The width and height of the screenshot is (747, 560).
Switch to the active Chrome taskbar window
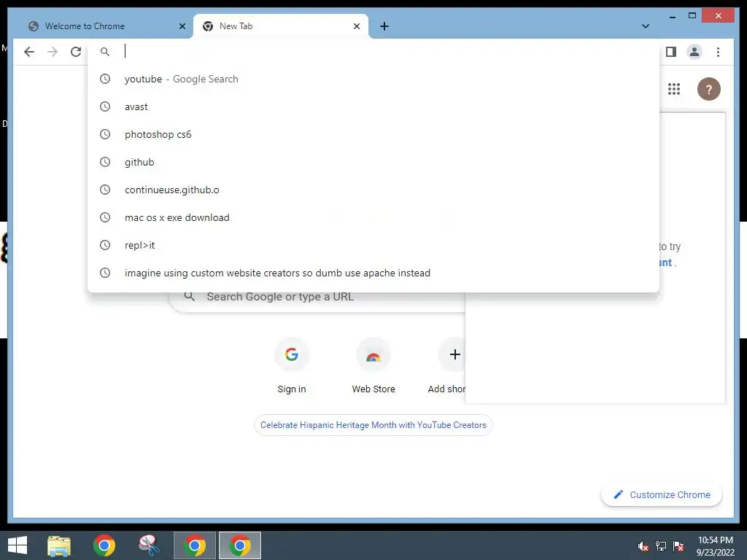pyautogui.click(x=239, y=545)
